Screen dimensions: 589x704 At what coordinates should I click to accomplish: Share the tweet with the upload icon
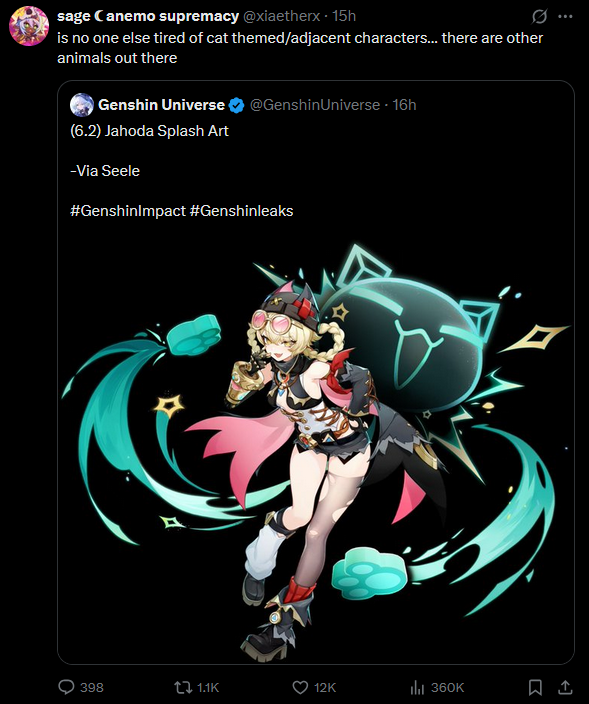[565, 687]
